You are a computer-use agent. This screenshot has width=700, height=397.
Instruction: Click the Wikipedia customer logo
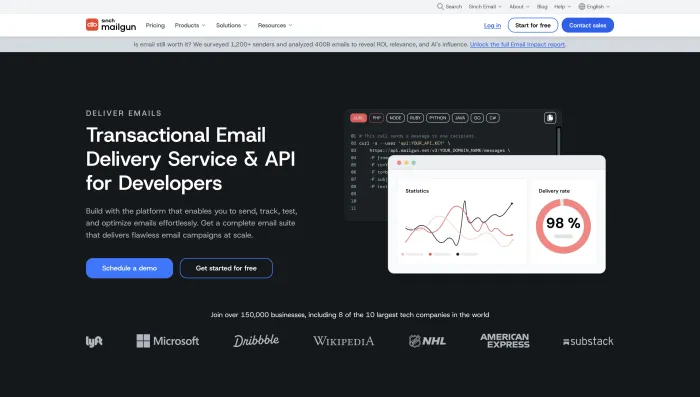click(343, 341)
